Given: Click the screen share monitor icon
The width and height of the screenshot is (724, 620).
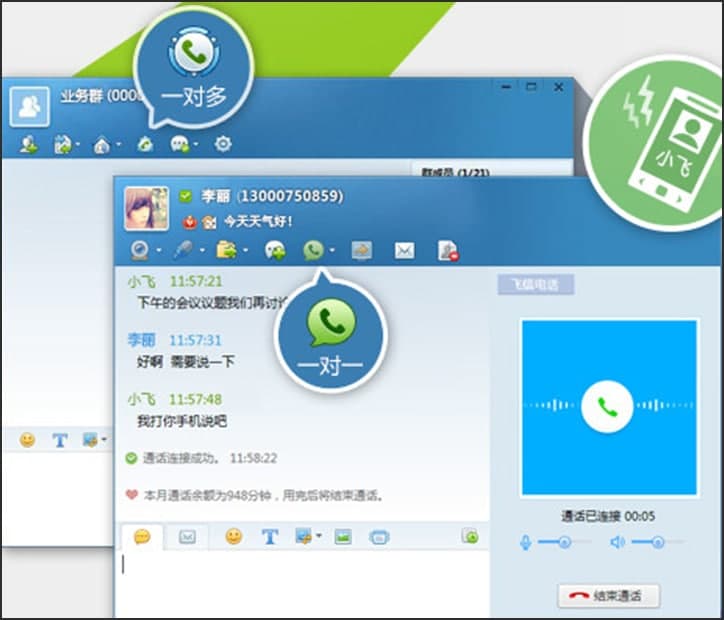Looking at the screenshot, I should click(362, 250).
